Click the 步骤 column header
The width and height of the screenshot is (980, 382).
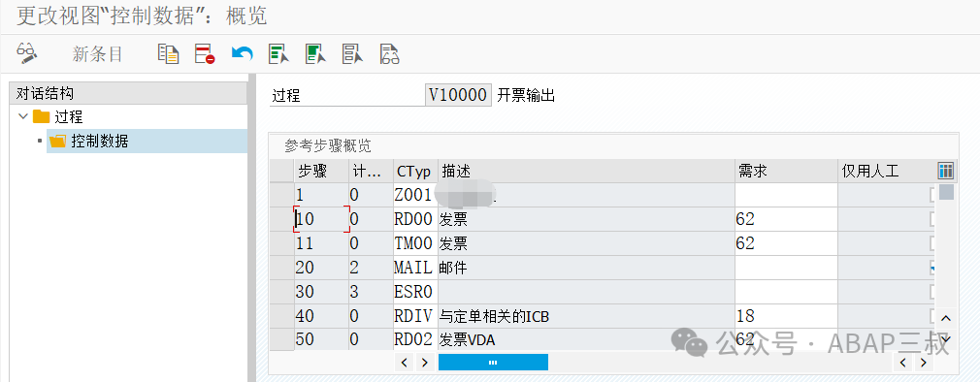[321, 171]
